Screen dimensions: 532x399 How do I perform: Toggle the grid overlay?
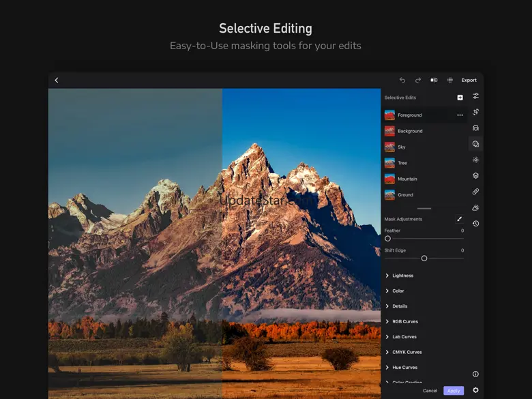point(450,80)
